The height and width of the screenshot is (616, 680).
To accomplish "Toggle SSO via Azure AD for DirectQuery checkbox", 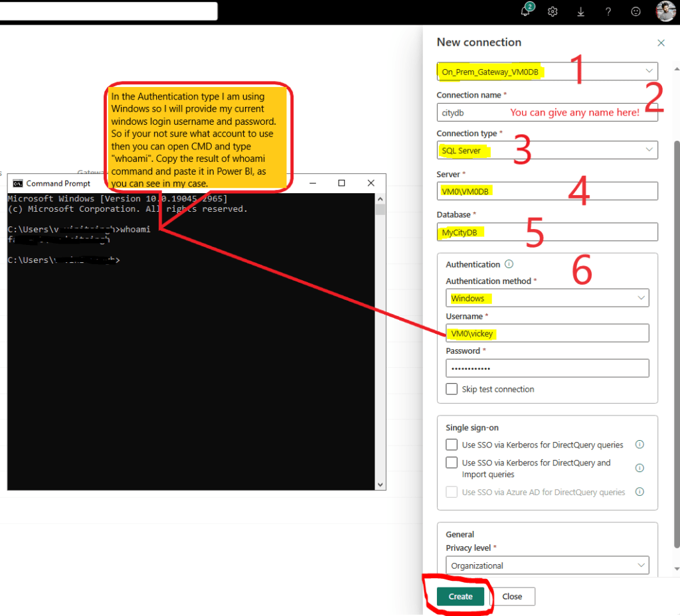I will (452, 492).
